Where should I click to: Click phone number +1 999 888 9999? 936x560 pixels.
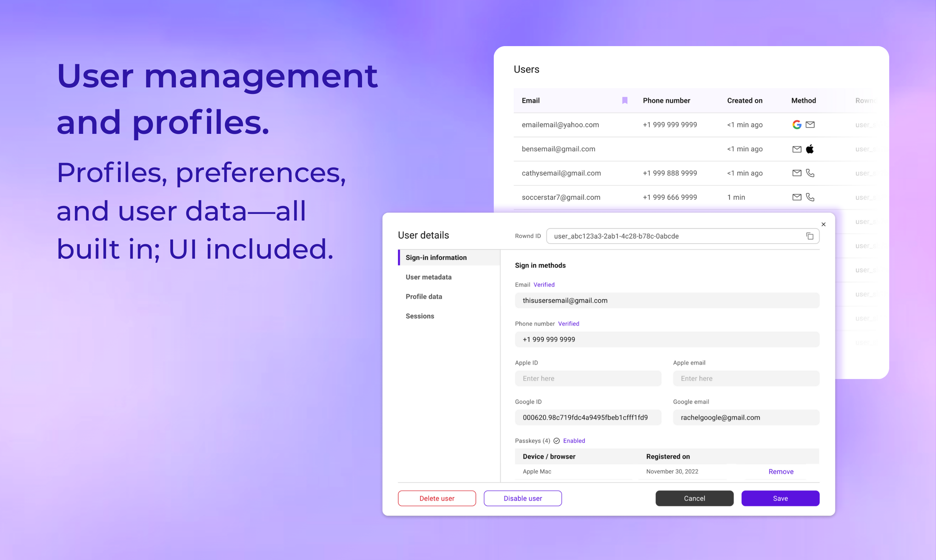pos(670,173)
